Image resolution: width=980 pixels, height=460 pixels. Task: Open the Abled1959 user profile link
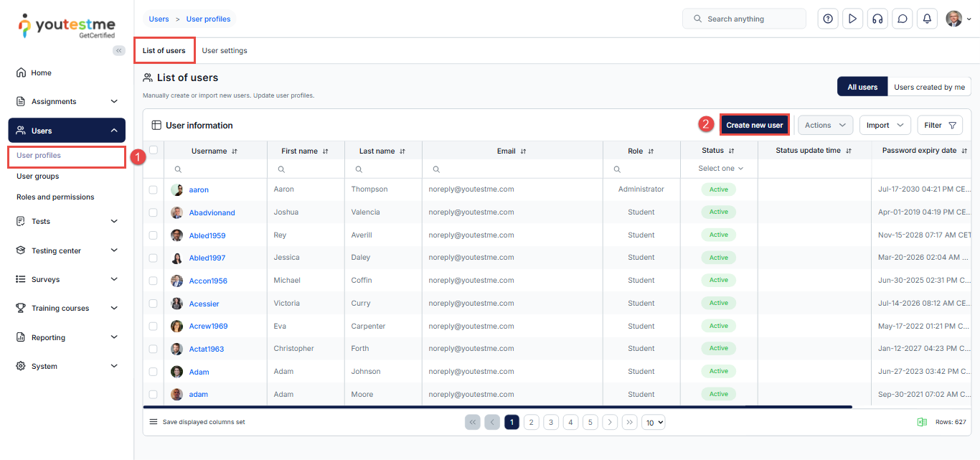[x=207, y=235]
